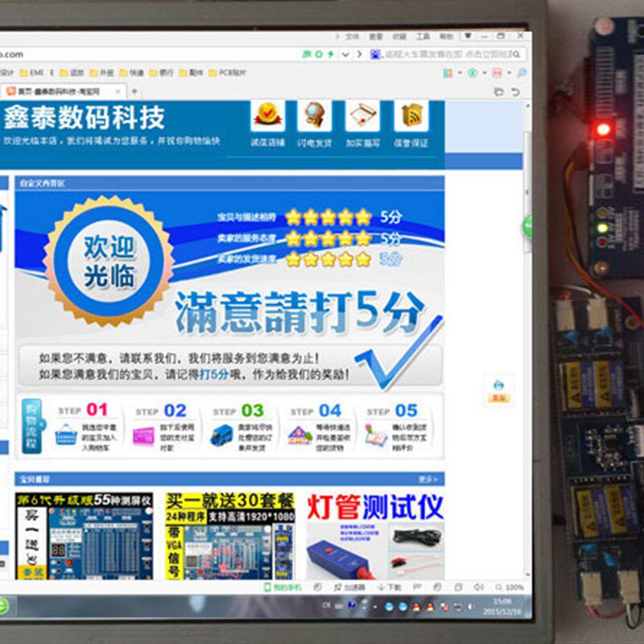Open the 文件 menu in the browser

pyautogui.click(x=352, y=36)
